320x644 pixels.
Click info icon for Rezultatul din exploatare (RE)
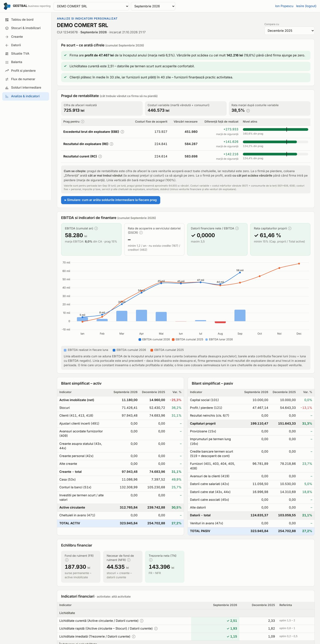coord(112,144)
